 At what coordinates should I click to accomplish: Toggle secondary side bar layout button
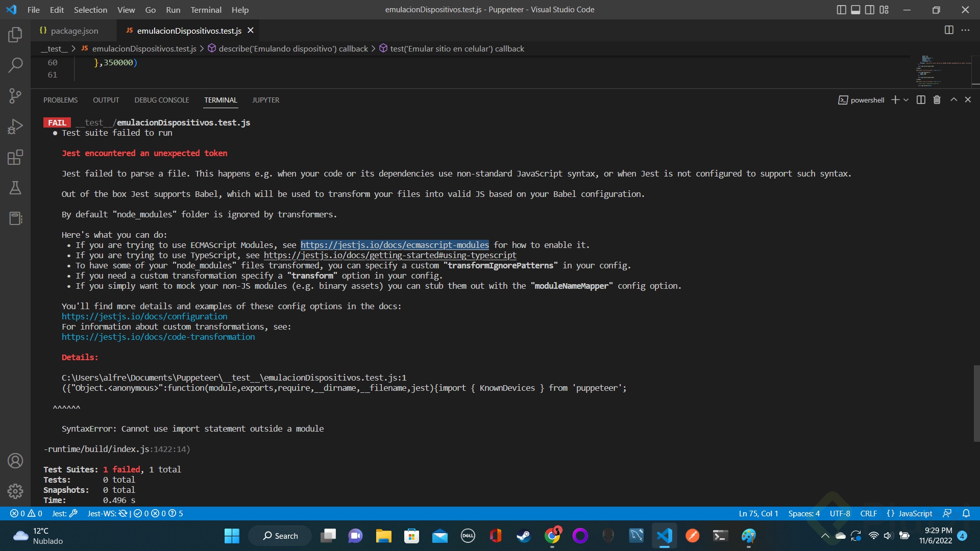click(870, 10)
